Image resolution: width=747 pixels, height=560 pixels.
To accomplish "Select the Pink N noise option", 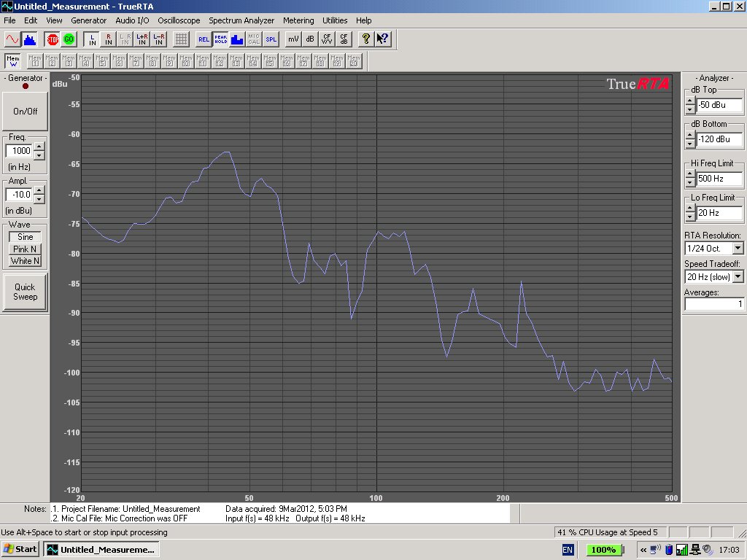I will point(26,249).
